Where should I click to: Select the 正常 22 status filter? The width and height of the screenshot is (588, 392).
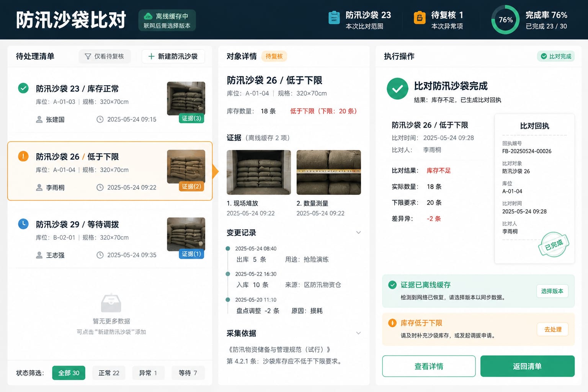point(109,373)
